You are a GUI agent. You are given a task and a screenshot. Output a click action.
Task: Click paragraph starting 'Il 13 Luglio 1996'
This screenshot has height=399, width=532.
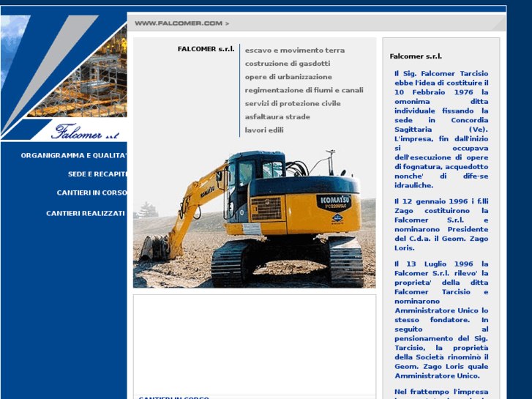pos(441,319)
